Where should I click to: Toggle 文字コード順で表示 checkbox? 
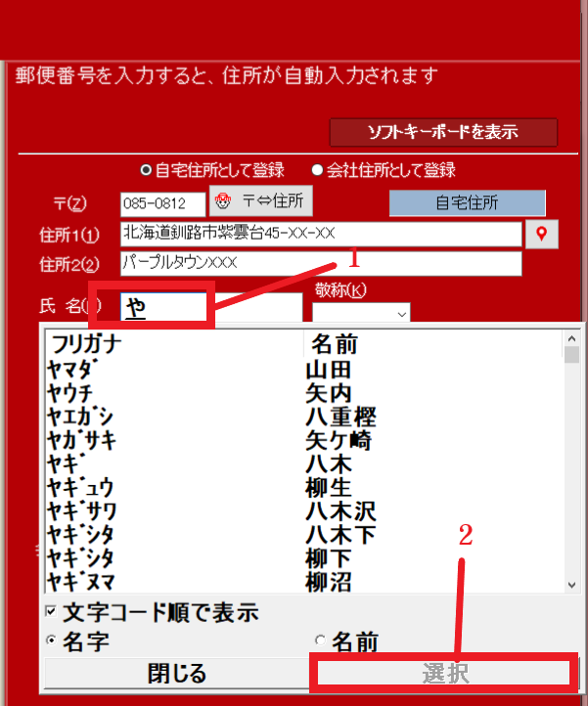152,612
